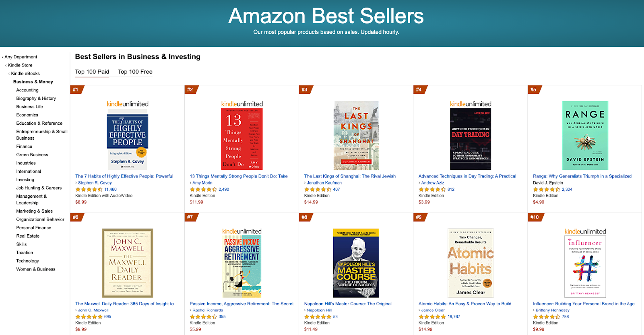Collapse to Any Department

tap(19, 57)
